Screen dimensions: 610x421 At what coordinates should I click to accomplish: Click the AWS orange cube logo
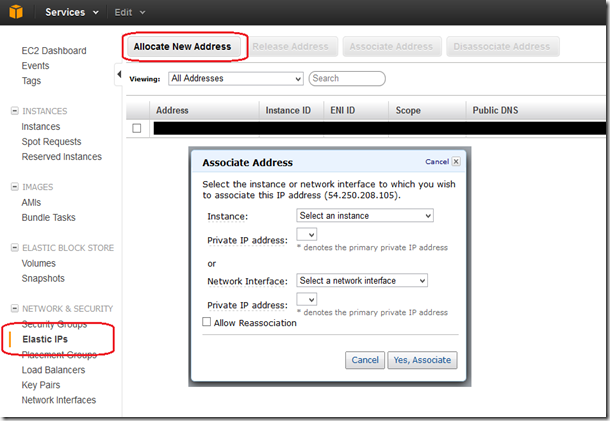point(16,12)
